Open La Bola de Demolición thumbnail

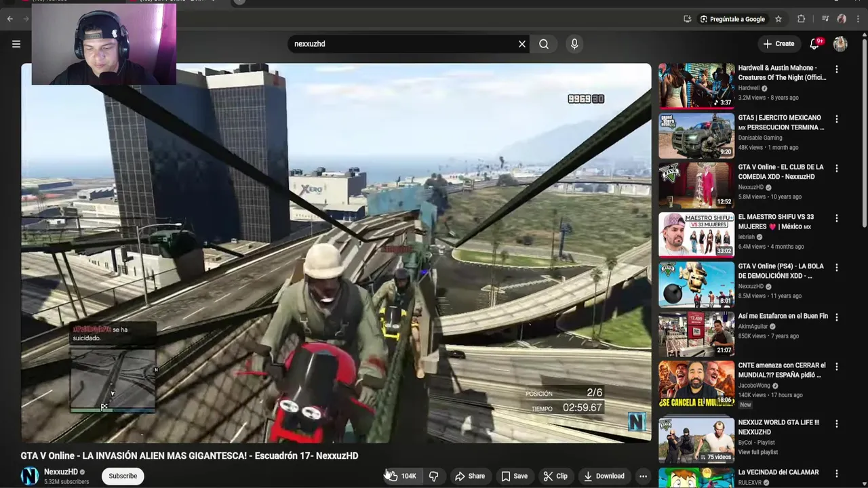(696, 284)
